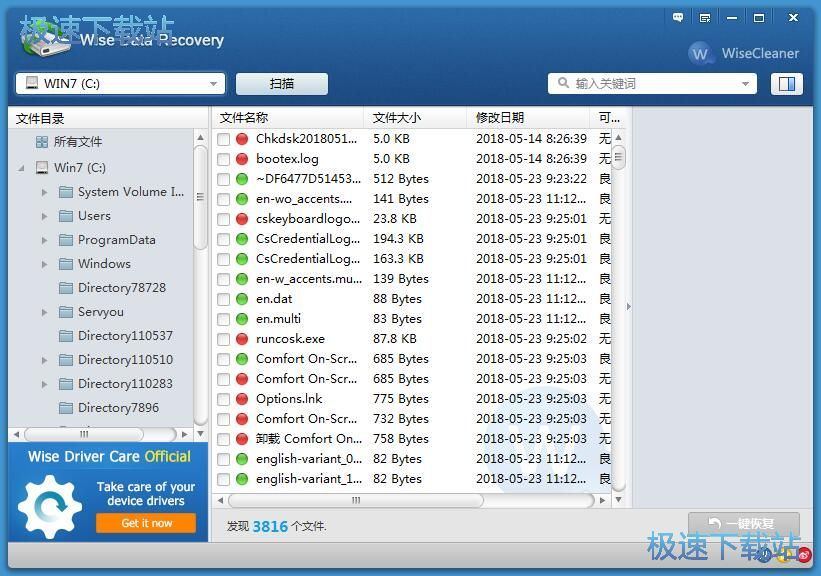This screenshot has width=821, height=576.
Task: Click the Directory110537 folder icon
Action: [66, 336]
